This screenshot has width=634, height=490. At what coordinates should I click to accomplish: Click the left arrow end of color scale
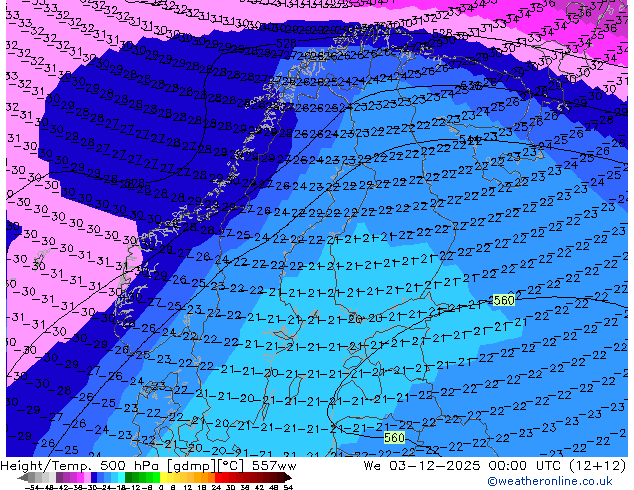coord(22,478)
